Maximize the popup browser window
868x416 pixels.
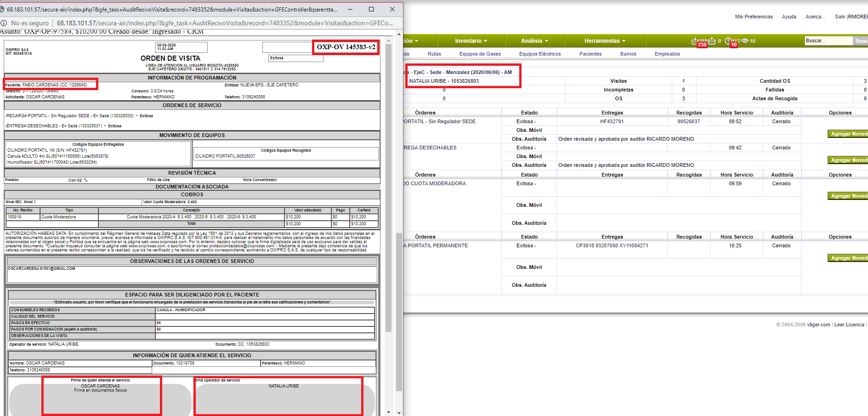coord(371,9)
